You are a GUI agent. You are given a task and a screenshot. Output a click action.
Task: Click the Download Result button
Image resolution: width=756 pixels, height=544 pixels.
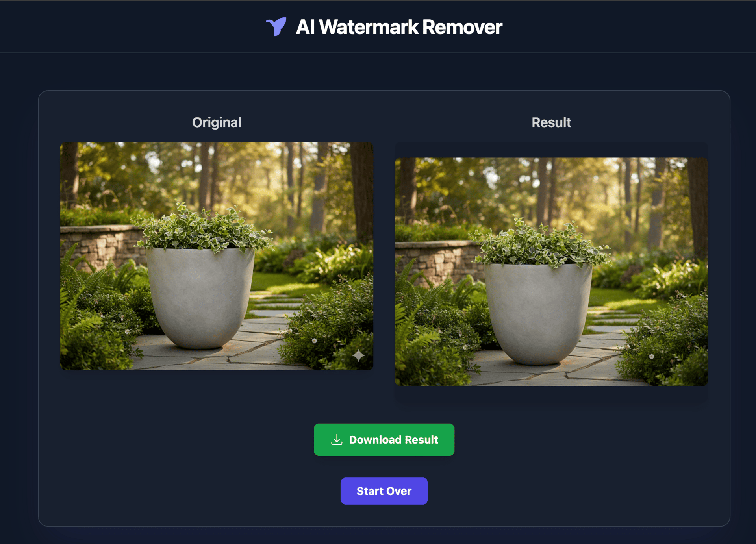coord(384,440)
